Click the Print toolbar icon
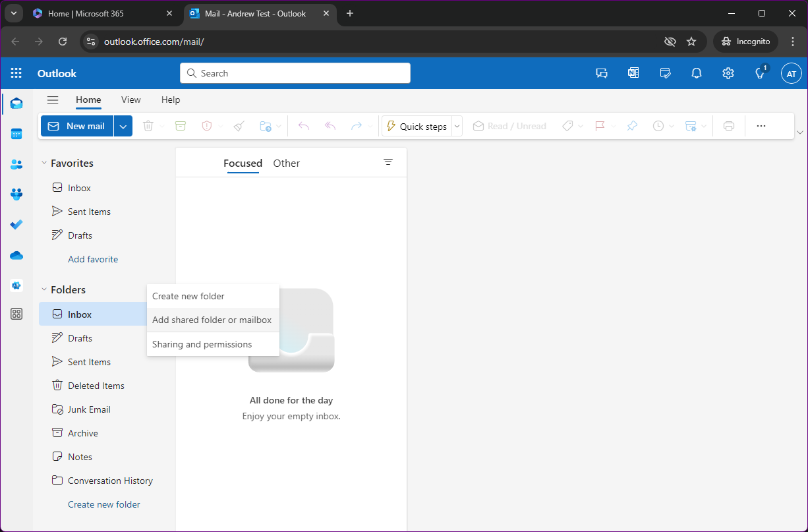Screen dimensions: 808x532 pyautogui.click(x=729, y=126)
